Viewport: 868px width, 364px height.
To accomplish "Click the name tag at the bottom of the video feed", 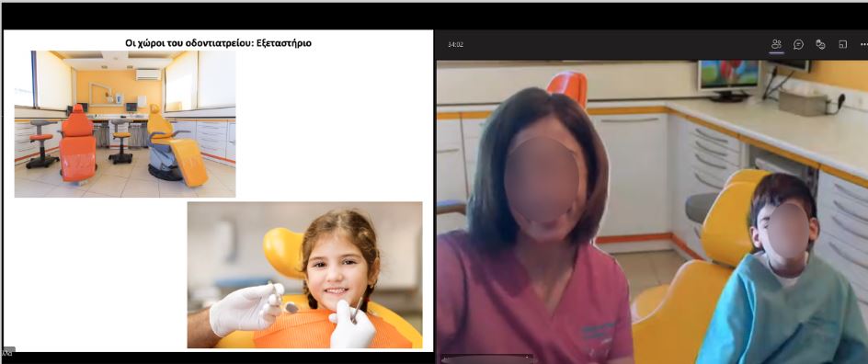I will click(488, 359).
